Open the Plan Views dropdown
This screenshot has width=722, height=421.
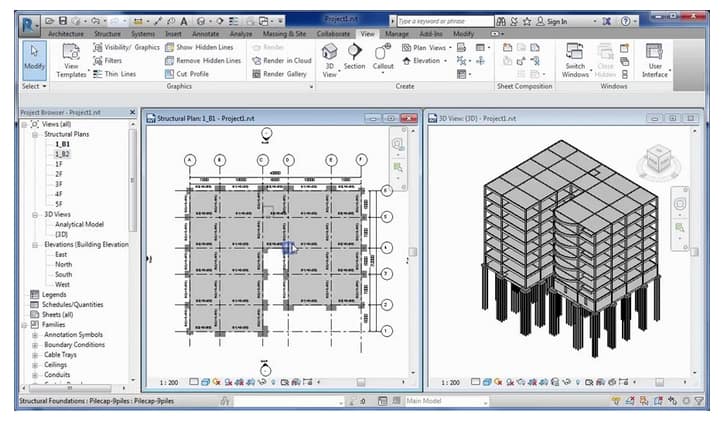427,47
